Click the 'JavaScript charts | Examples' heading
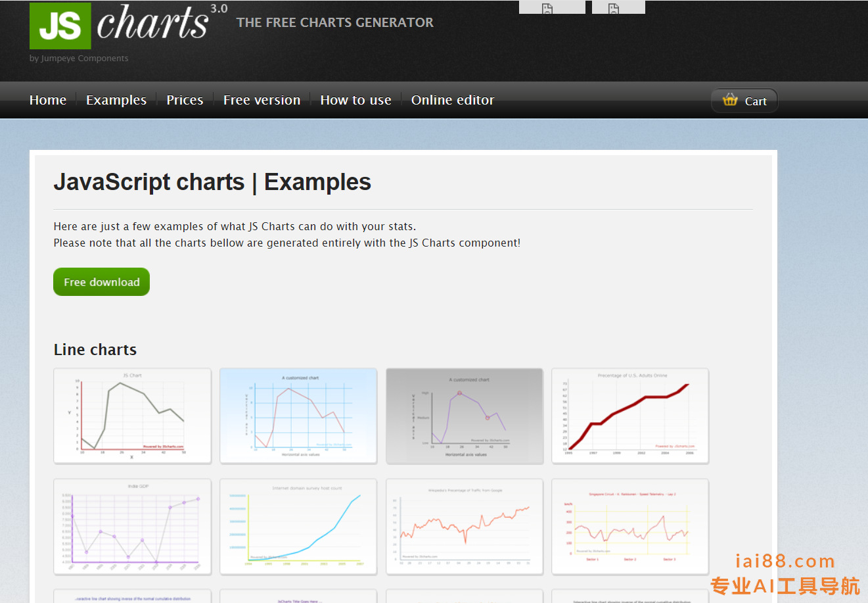This screenshot has width=868, height=603. 212,182
